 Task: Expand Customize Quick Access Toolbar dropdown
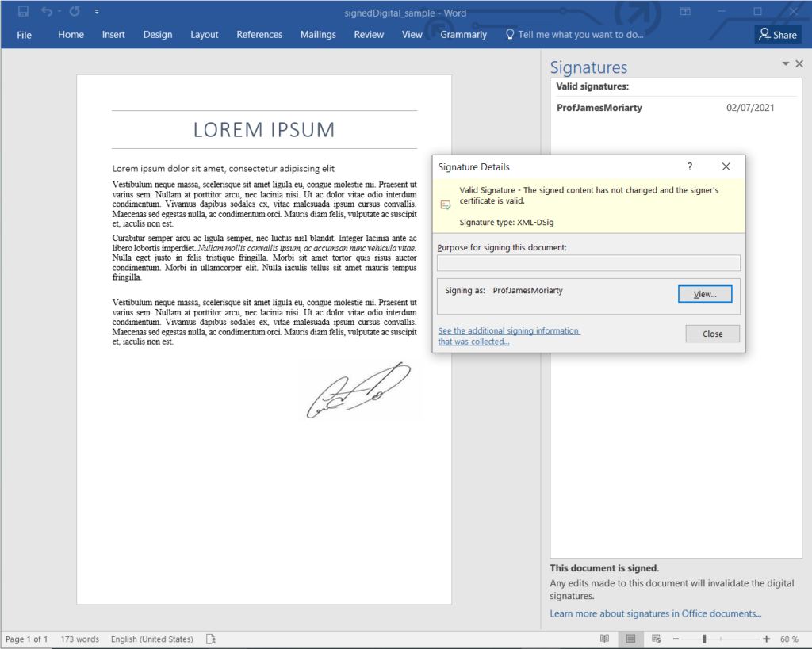click(97, 12)
